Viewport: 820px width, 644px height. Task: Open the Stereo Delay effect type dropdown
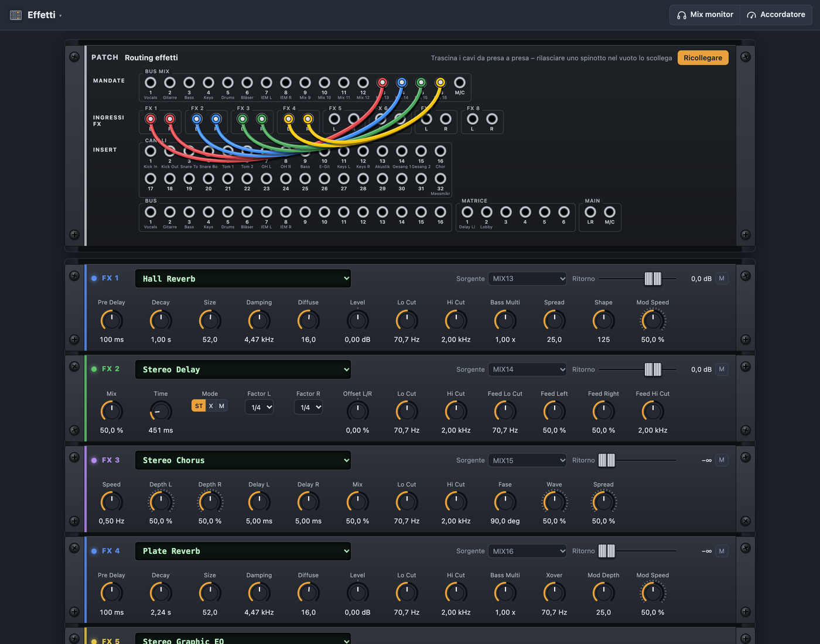243,369
